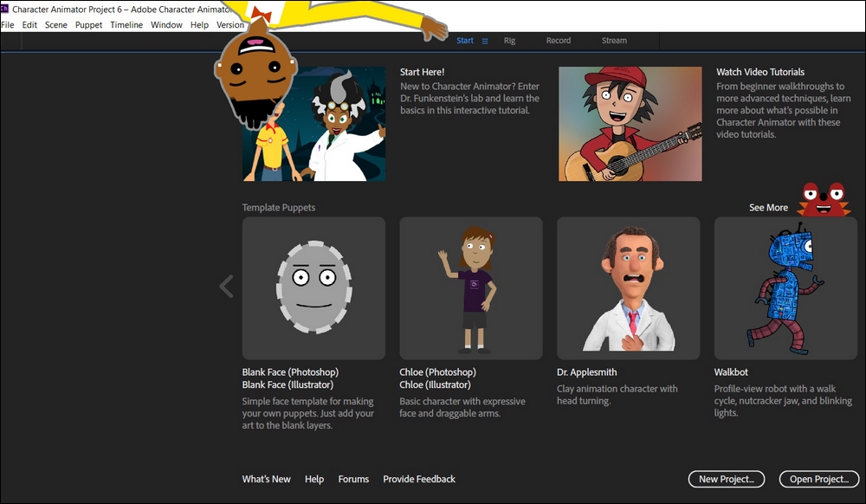Screen dimensions: 866x504
Task: Select the Dr. Applesmith puppet thumbnail
Action: tap(629, 288)
